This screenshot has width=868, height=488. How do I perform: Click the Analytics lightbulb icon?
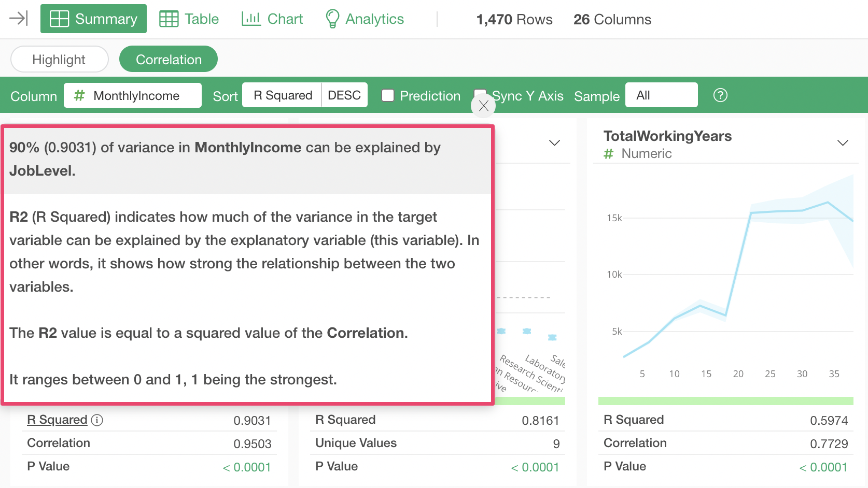click(x=332, y=19)
